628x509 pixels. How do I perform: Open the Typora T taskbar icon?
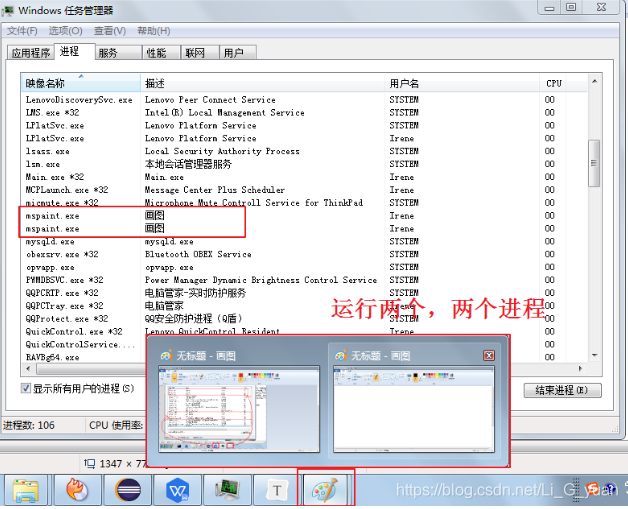[x=277, y=490]
